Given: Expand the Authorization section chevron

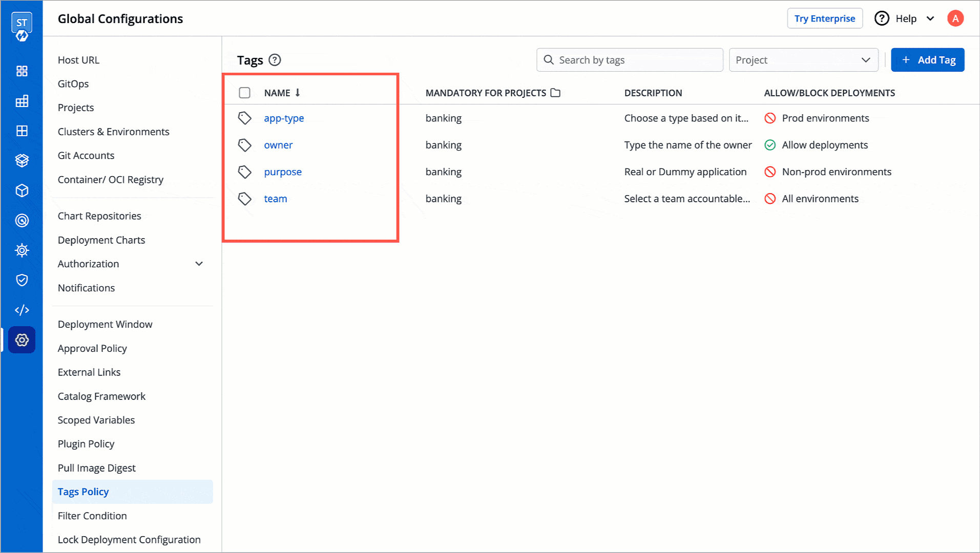Looking at the screenshot, I should (199, 263).
